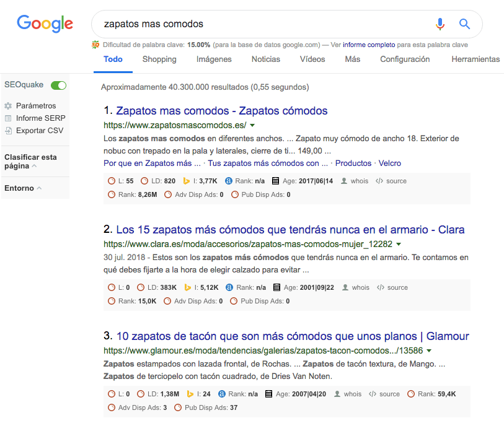Open the Por que en Zapatos más sitelink

pos(152,163)
